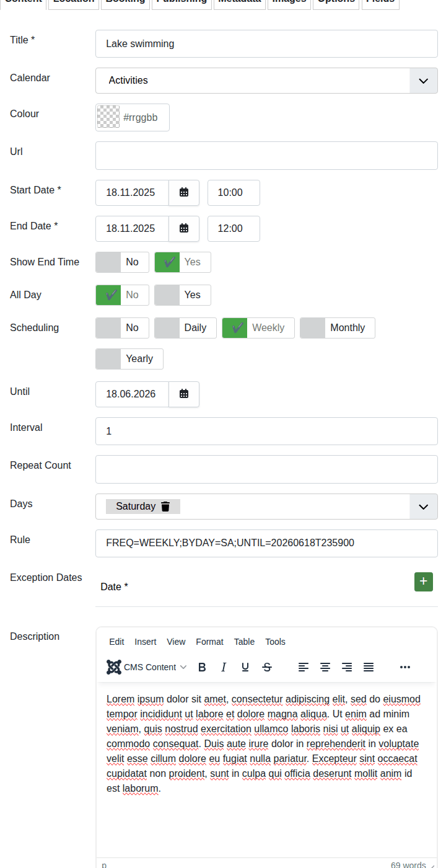Open the Start Date calendar picker

click(x=184, y=193)
